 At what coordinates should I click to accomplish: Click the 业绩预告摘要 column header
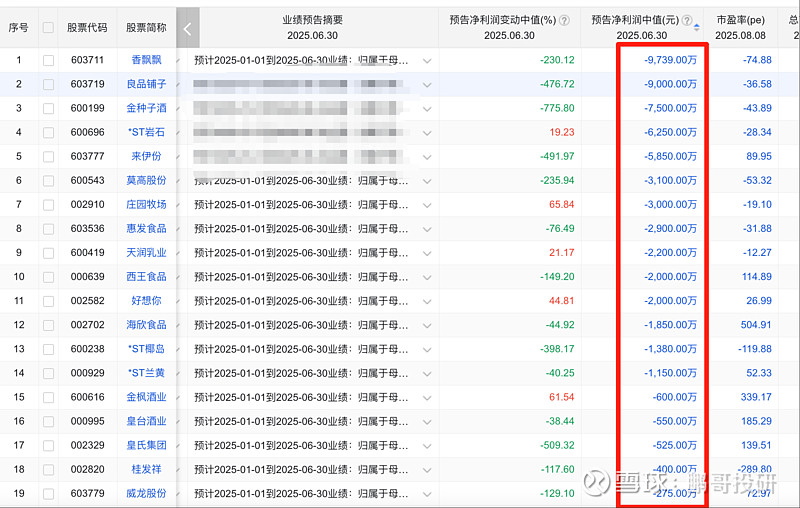point(312,20)
